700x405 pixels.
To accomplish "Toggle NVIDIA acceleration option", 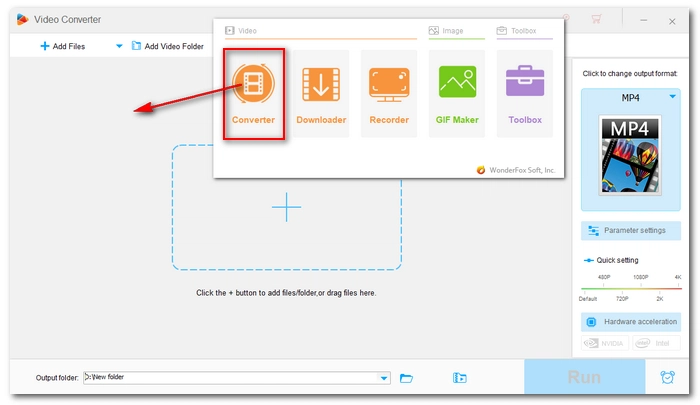I will point(605,343).
